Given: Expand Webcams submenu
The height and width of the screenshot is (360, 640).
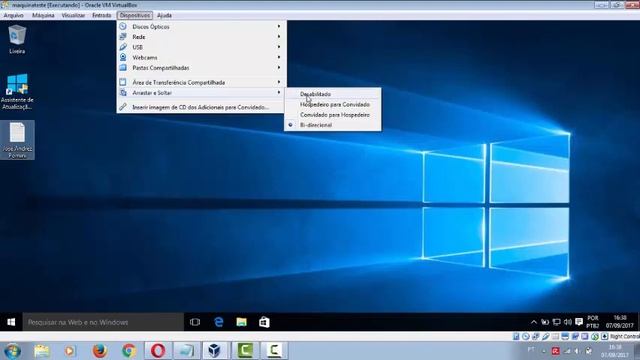Looking at the screenshot, I should pos(202,58).
